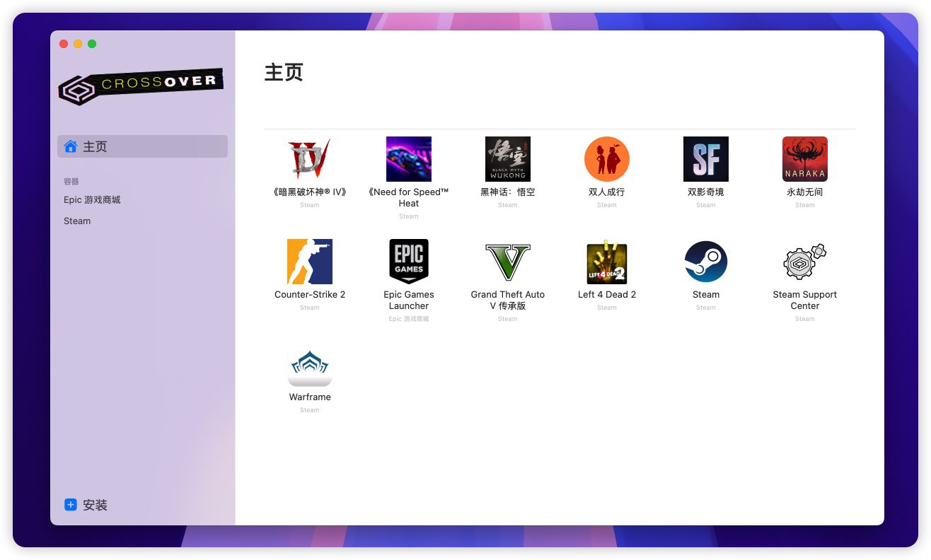The image size is (931, 560).
Task: Click the 双人成行 text label
Action: [x=607, y=192]
